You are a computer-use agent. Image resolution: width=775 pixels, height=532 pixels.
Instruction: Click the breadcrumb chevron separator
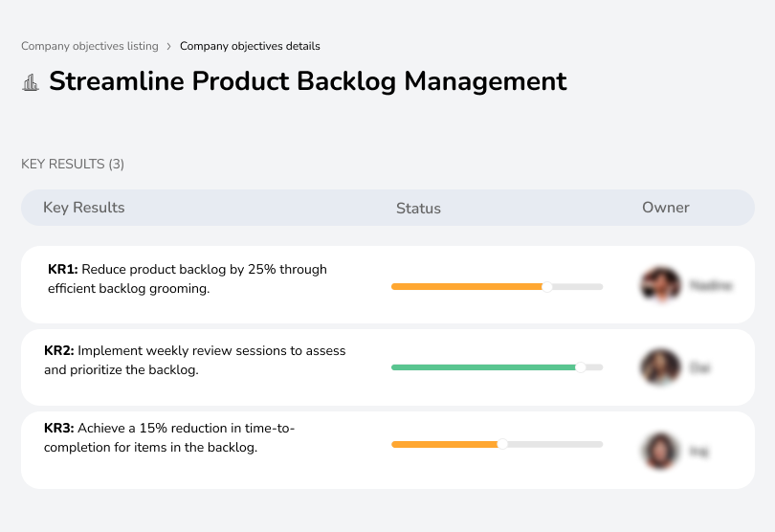point(169,47)
